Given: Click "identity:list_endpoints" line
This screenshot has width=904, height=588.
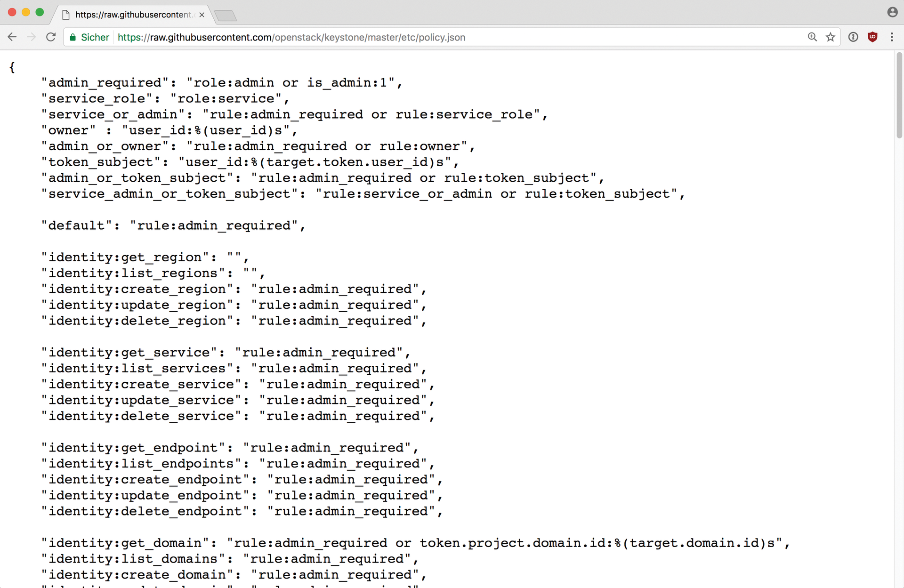Looking at the screenshot, I should [238, 464].
